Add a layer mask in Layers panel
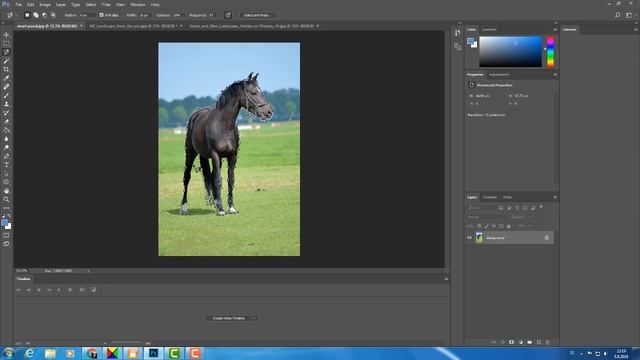The width and height of the screenshot is (640, 360). pos(511,342)
